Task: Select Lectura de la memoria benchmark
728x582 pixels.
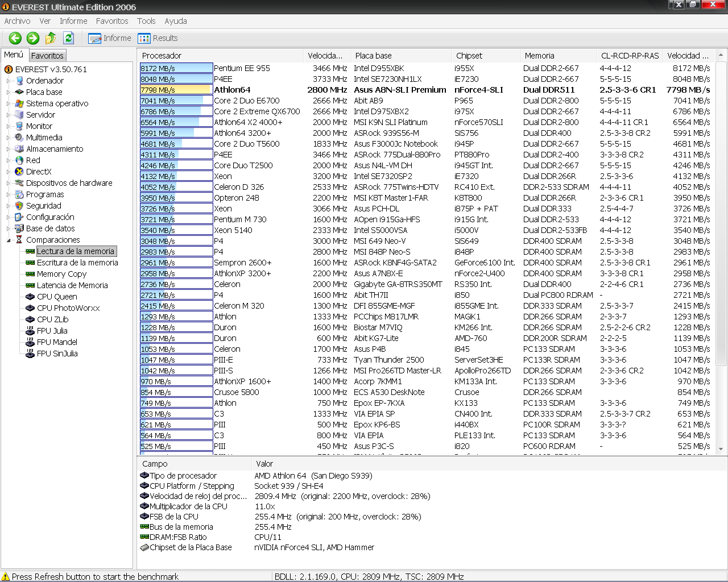Action: click(x=76, y=251)
